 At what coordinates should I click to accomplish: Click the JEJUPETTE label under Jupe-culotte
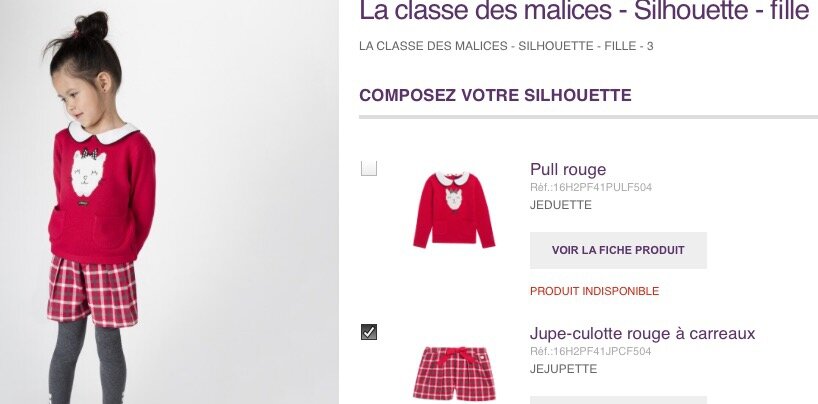[x=563, y=369]
